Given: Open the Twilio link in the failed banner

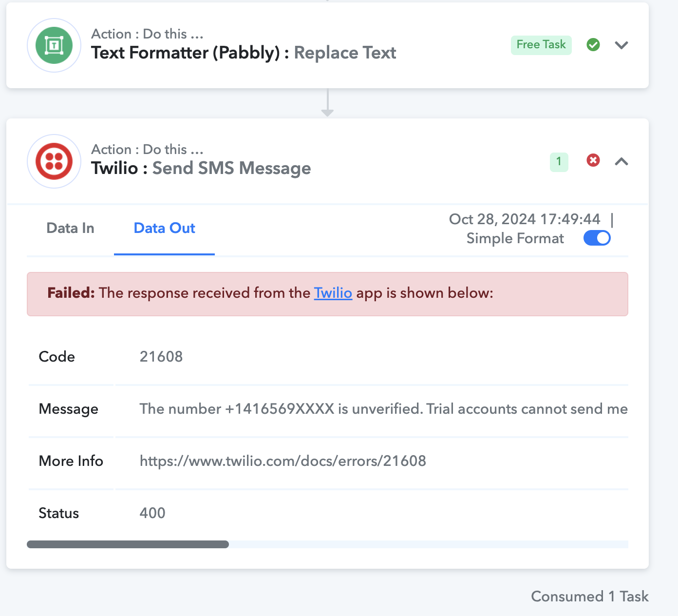Looking at the screenshot, I should 333,293.
